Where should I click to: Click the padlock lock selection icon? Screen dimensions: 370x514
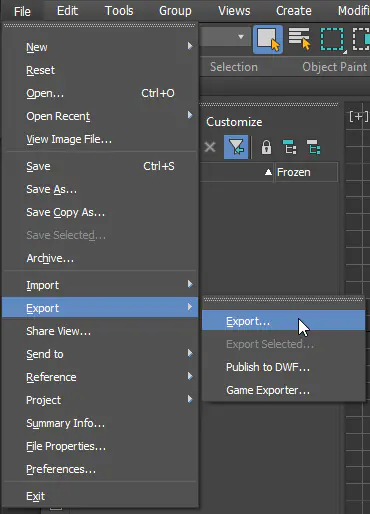[266, 147]
